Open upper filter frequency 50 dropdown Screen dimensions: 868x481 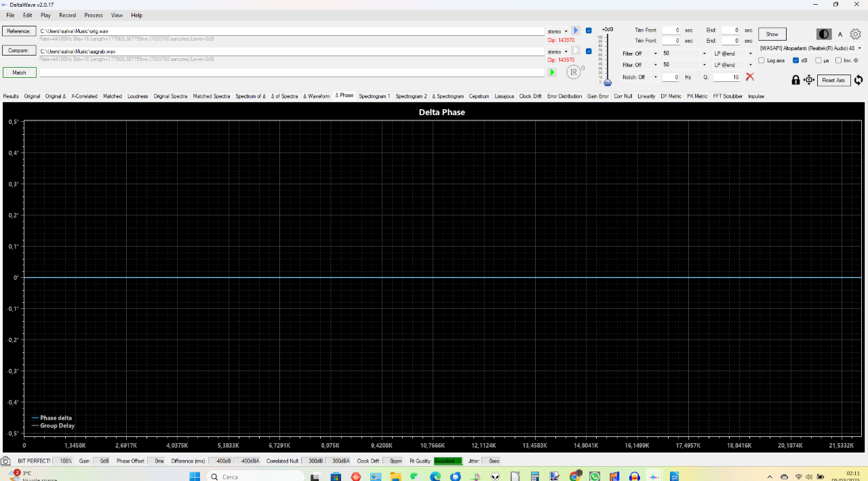point(684,54)
